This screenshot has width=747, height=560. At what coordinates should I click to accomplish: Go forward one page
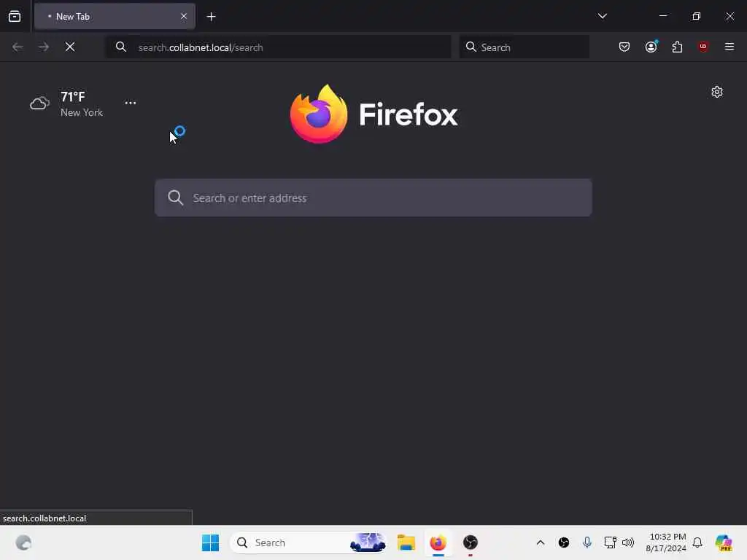(44, 47)
